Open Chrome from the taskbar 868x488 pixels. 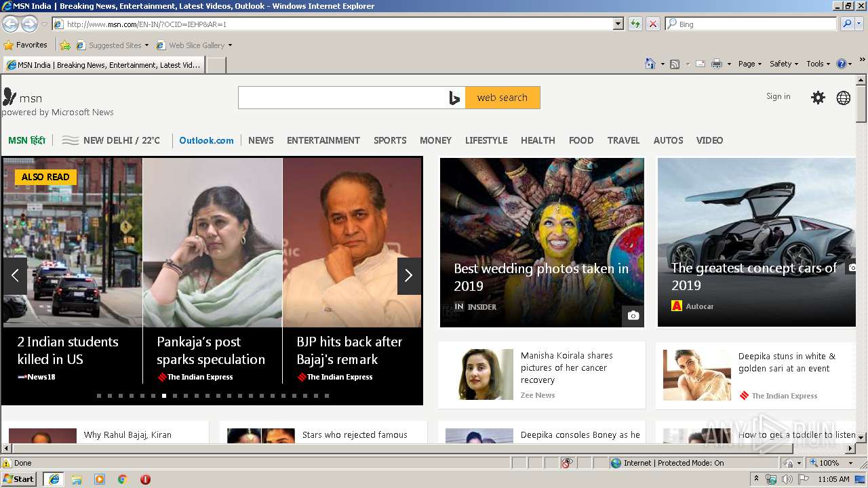(x=123, y=479)
